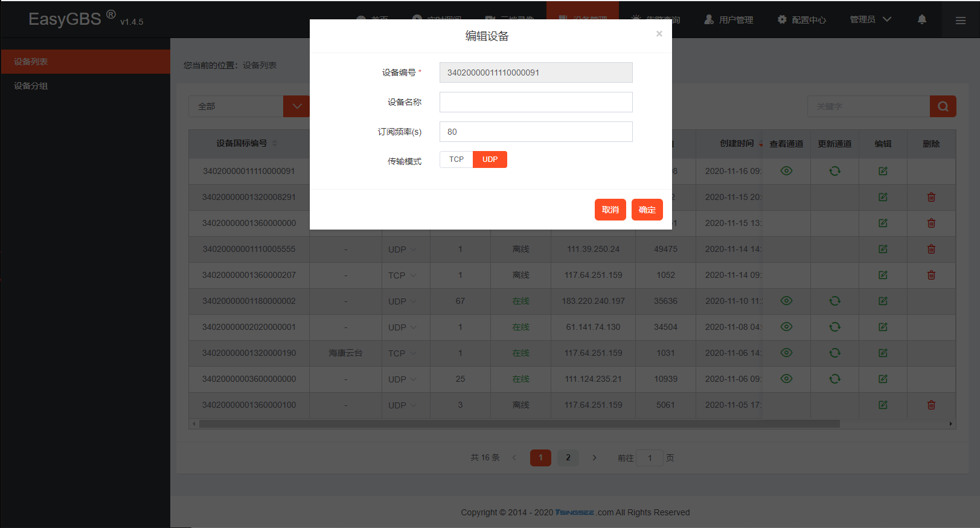980x528 pixels.
Task: Click the 前往 page number input
Action: pos(650,458)
